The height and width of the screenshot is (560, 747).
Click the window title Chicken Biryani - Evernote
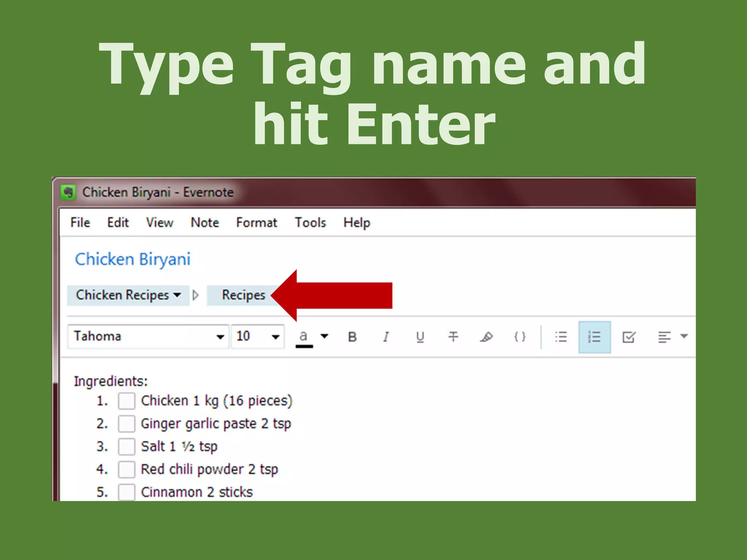pos(158,192)
